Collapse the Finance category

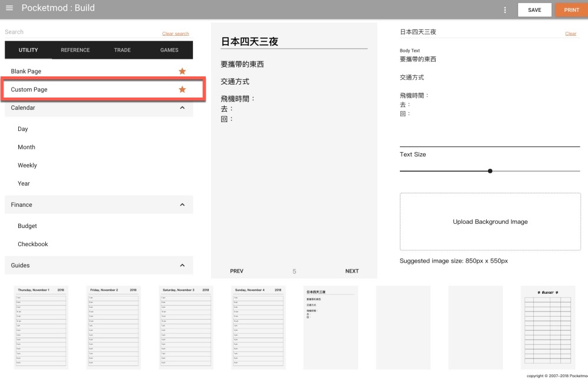(x=182, y=204)
